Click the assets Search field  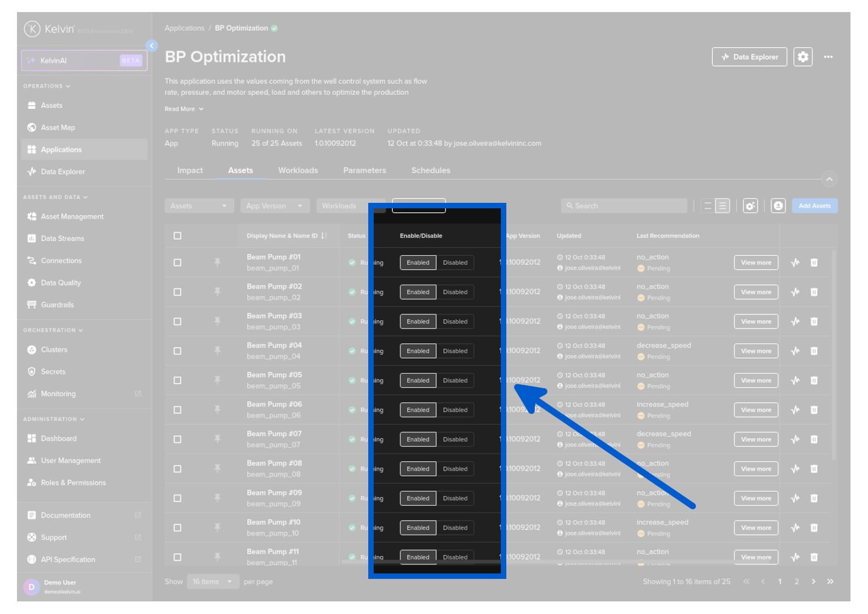[624, 206]
